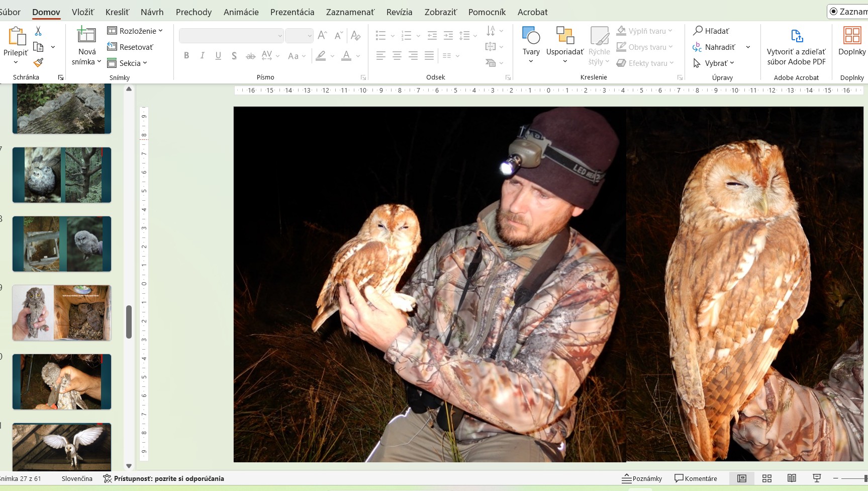Click the Cut scissors icon
868x491 pixels.
[38, 31]
